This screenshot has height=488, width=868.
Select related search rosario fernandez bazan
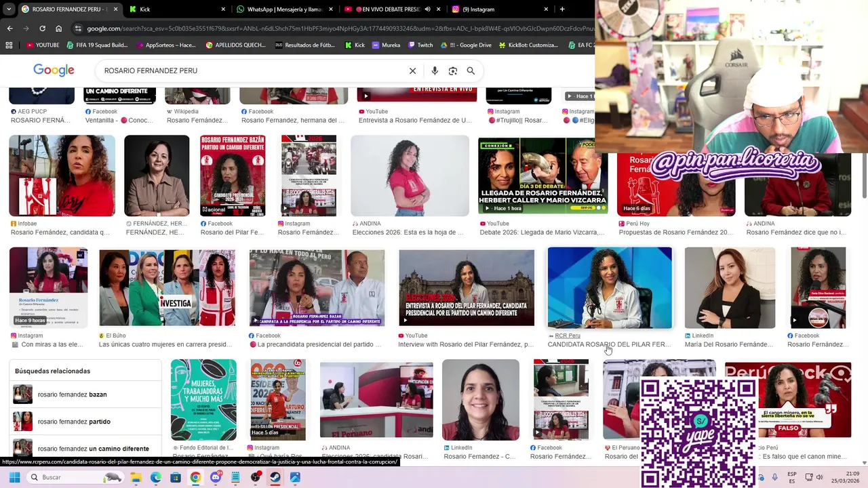(x=85, y=394)
